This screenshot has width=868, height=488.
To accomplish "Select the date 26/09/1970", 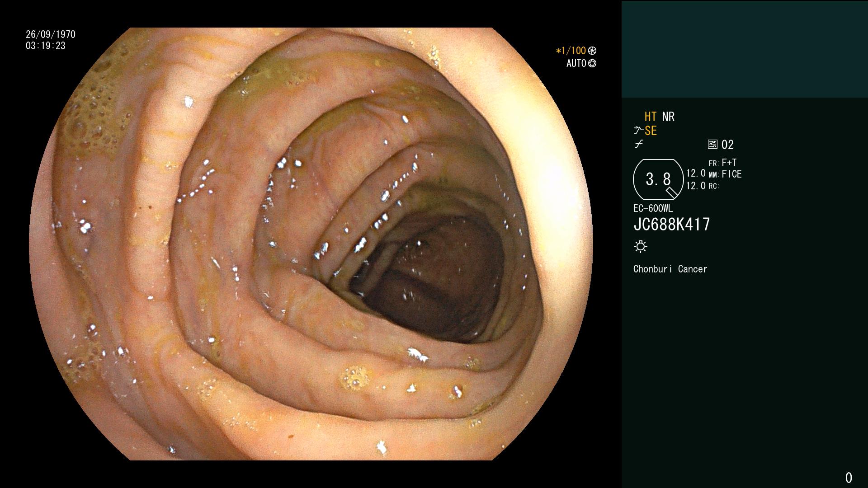I will (51, 34).
